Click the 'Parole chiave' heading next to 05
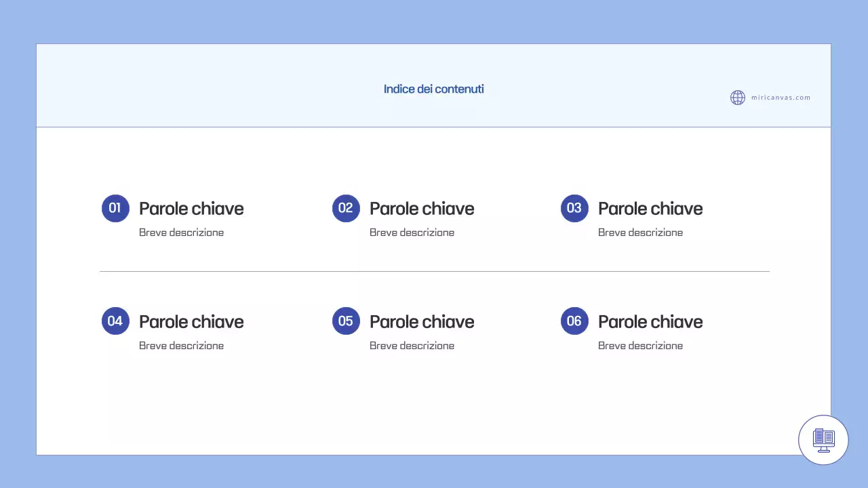This screenshot has width=868, height=488. click(422, 322)
